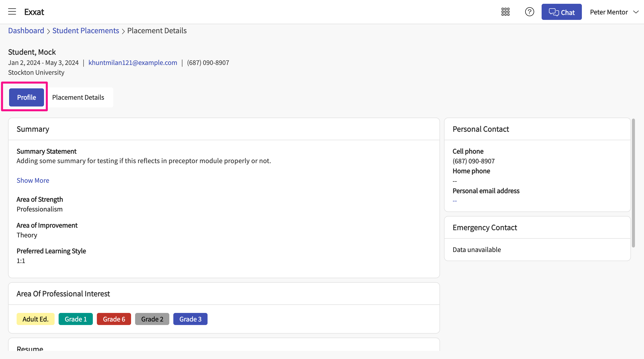The height and width of the screenshot is (359, 644).
Task: Click the vertical scrollbar on the right
Action: (x=633, y=183)
